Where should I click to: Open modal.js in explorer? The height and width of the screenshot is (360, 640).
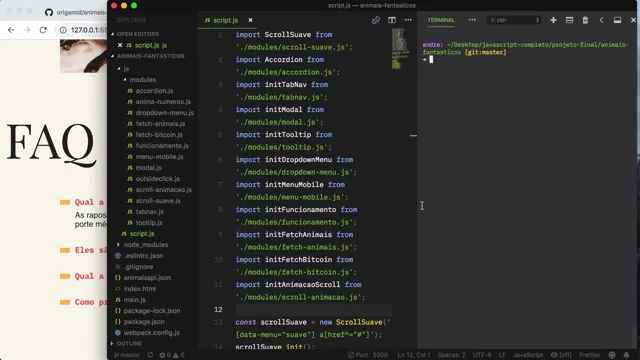(144, 168)
